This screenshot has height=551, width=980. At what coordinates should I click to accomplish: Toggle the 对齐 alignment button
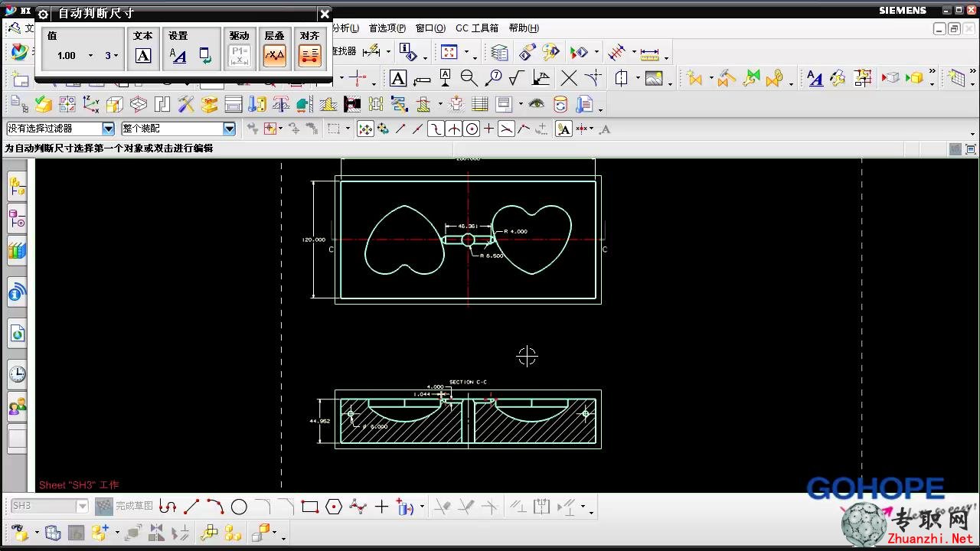309,55
